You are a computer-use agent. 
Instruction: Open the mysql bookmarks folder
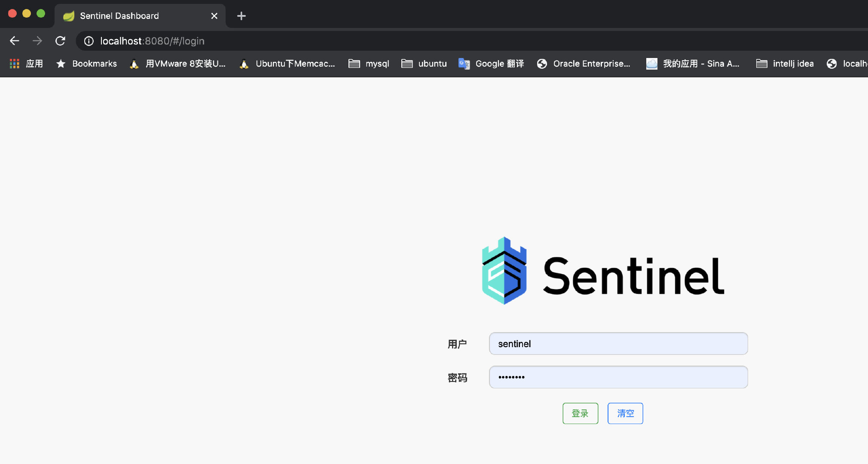click(x=369, y=64)
